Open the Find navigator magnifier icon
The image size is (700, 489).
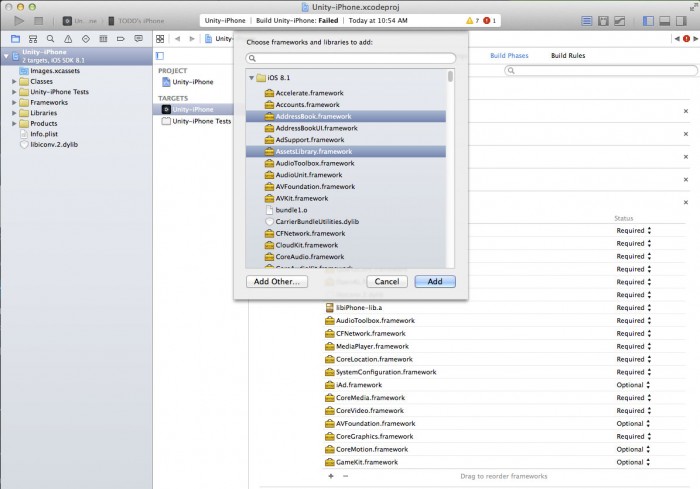[x=50, y=38]
